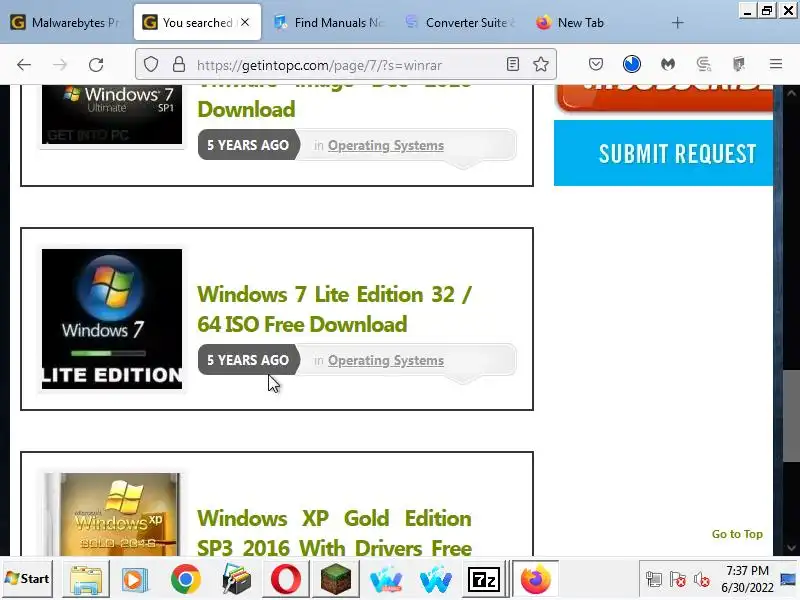Click the search extension icon in toolbar
This screenshot has height=600, width=800.
[704, 64]
